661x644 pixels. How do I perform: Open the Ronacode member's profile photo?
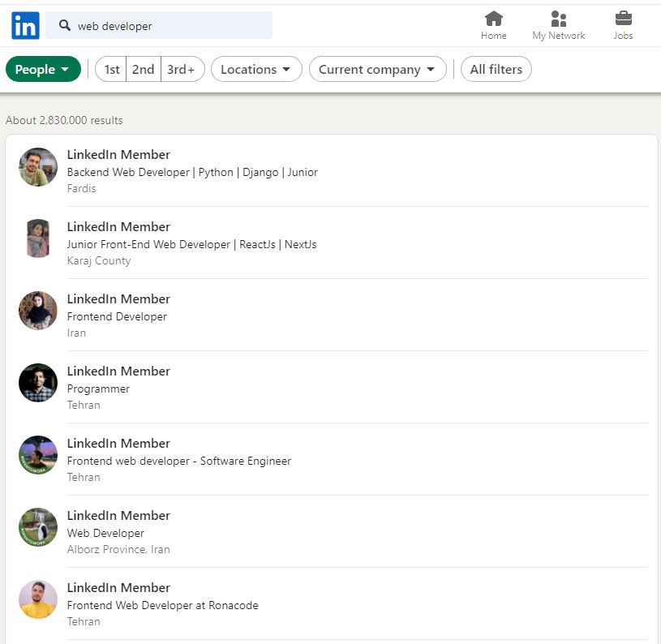point(38,599)
